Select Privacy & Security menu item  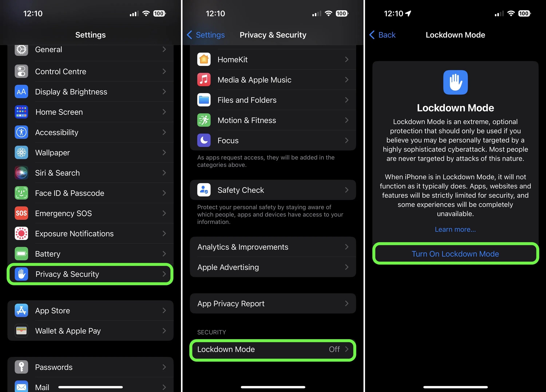90,273
